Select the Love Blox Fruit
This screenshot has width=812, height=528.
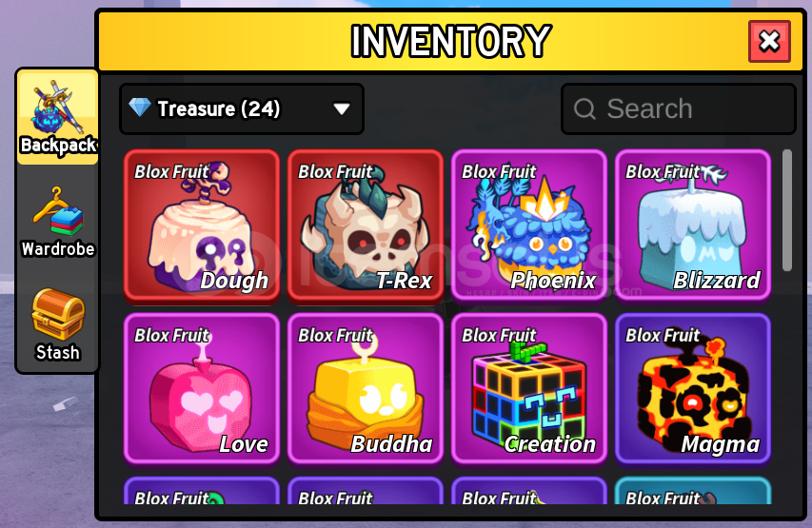[202, 388]
